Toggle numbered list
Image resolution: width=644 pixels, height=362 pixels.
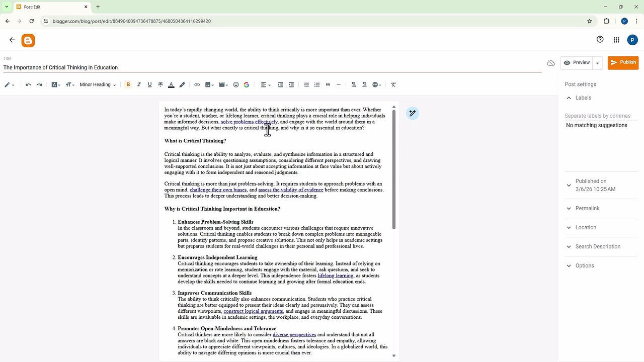[x=317, y=84]
